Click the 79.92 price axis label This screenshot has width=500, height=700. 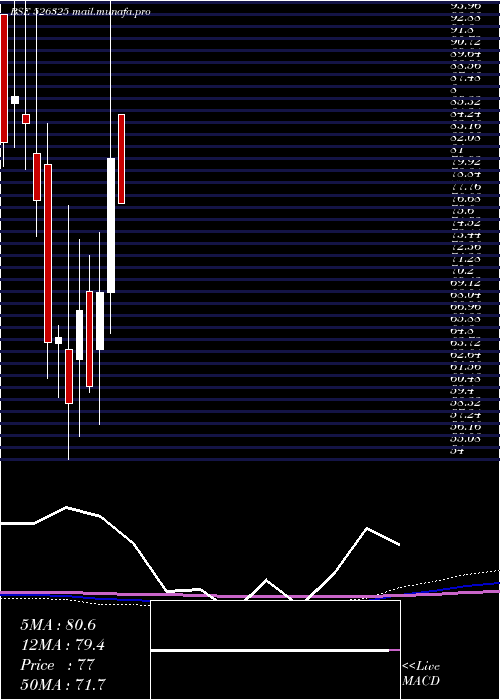point(466,162)
